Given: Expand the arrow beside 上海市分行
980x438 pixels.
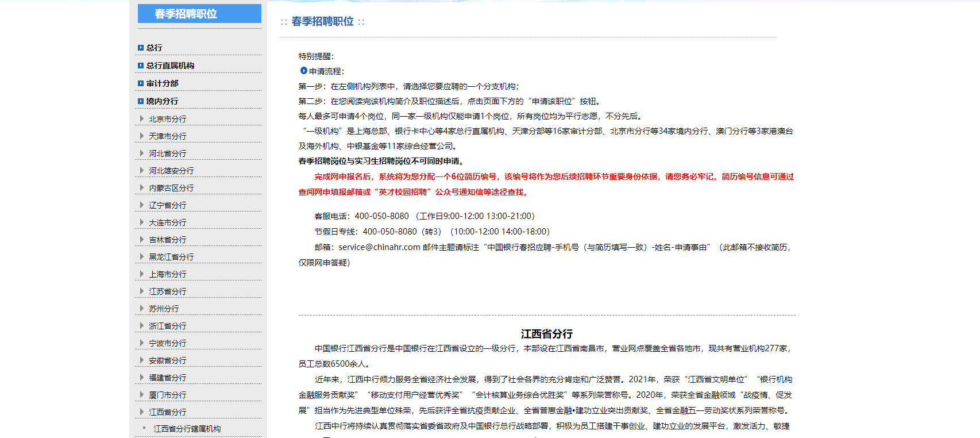Looking at the screenshot, I should point(142,274).
